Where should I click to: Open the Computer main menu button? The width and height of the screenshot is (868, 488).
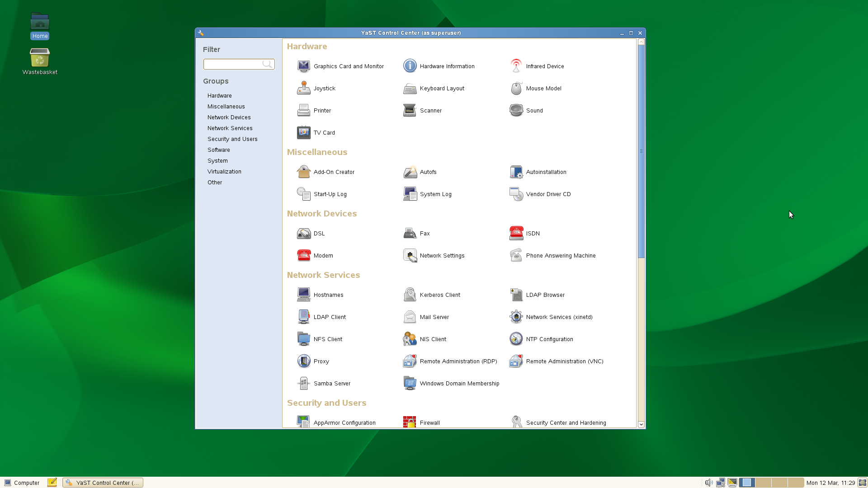coord(22,483)
